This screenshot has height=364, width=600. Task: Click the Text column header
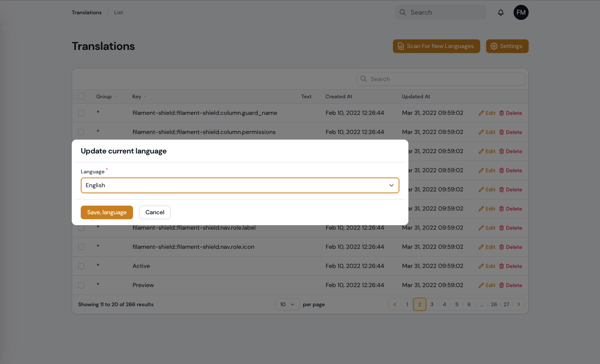306,96
